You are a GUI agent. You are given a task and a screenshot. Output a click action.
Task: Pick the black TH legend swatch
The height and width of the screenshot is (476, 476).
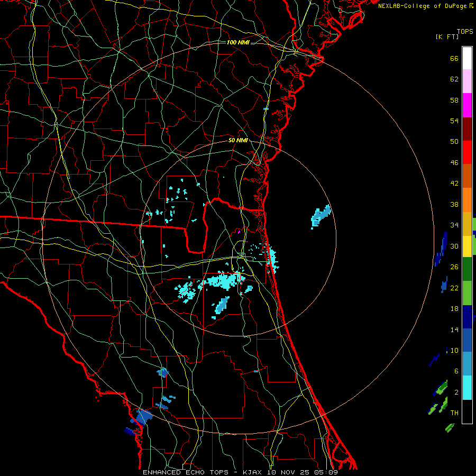pos(467,411)
